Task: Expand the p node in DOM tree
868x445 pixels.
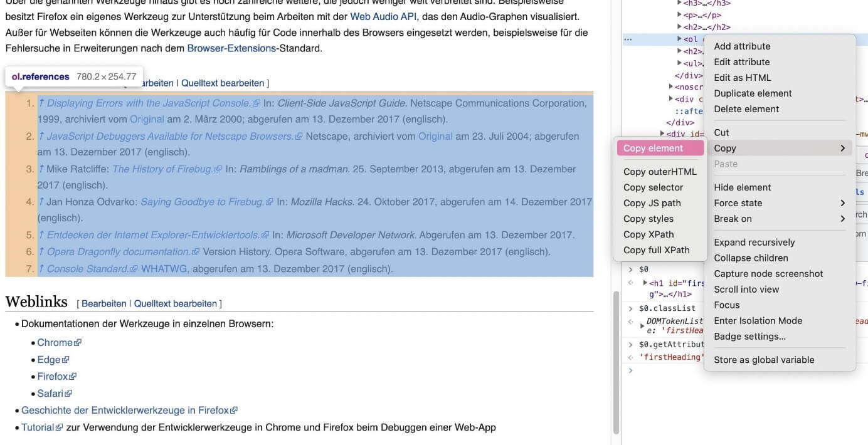Action: point(680,15)
